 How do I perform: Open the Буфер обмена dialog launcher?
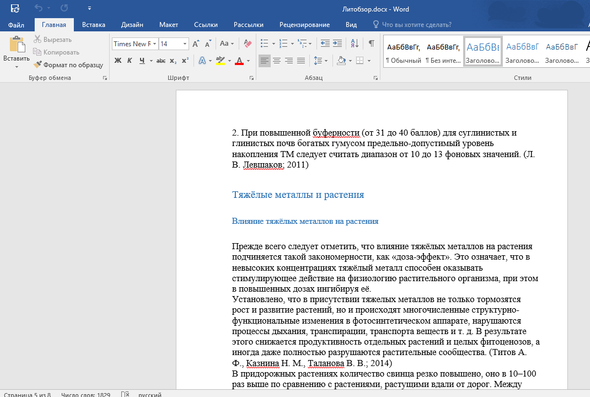point(105,78)
